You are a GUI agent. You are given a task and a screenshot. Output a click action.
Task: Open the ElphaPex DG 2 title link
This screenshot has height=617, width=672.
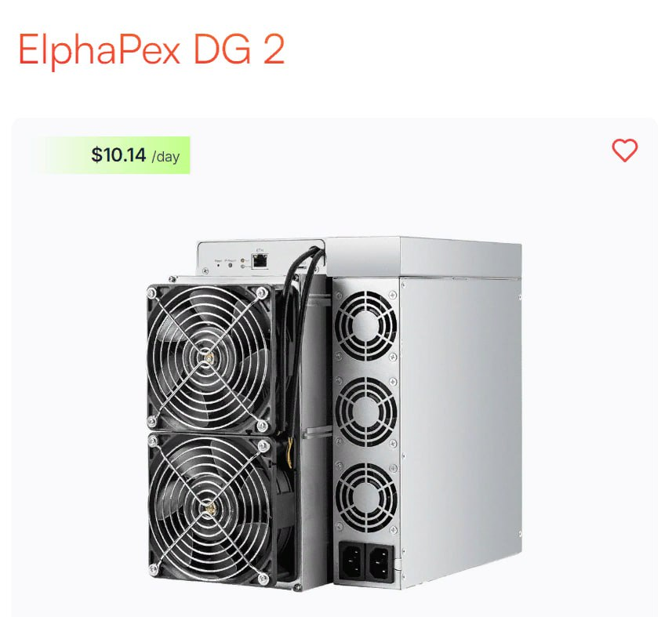[x=151, y=49]
